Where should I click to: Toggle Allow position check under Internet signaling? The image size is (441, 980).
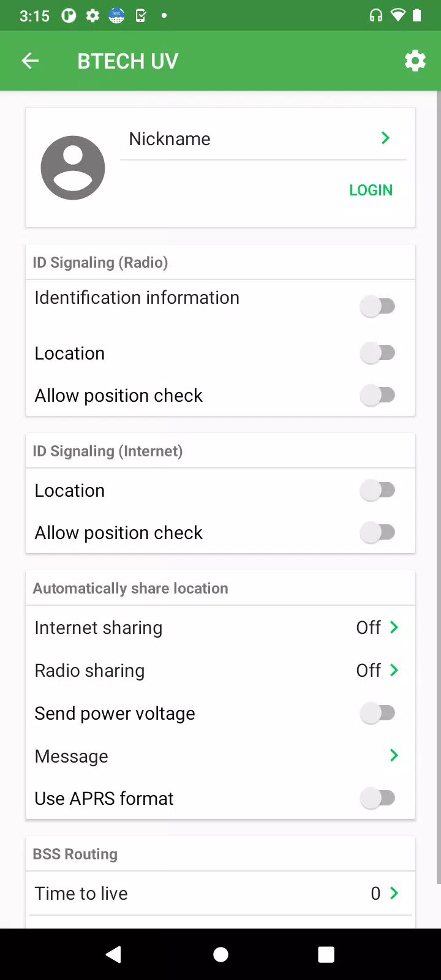point(377,532)
